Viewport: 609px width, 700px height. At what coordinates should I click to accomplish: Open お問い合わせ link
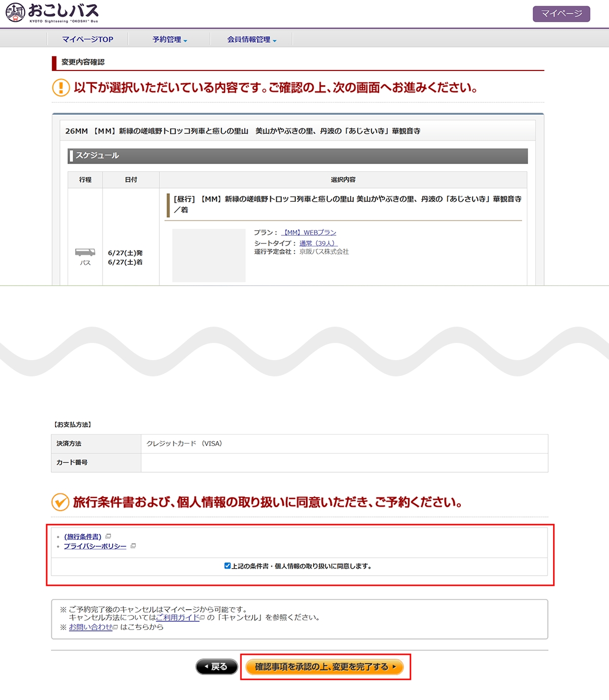click(x=90, y=627)
